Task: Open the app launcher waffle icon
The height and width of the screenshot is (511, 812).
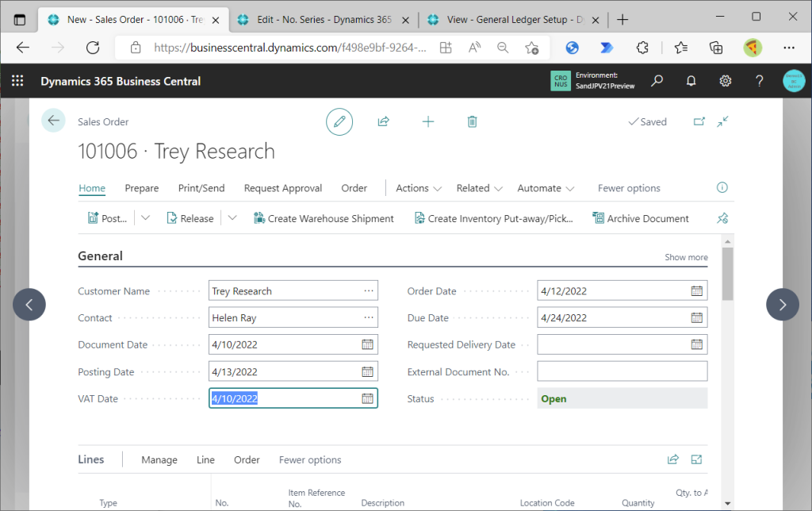Action: (17, 80)
